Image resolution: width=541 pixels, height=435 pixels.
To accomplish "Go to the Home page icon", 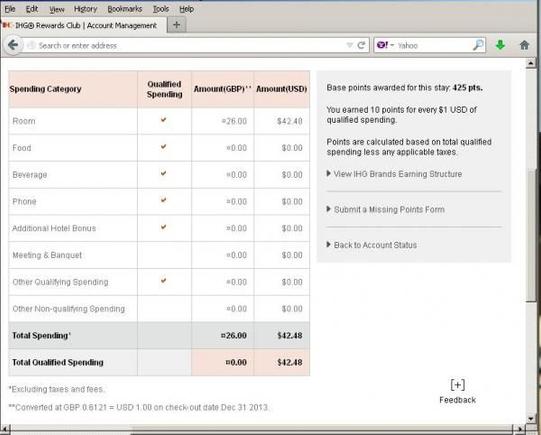I will (x=524, y=45).
